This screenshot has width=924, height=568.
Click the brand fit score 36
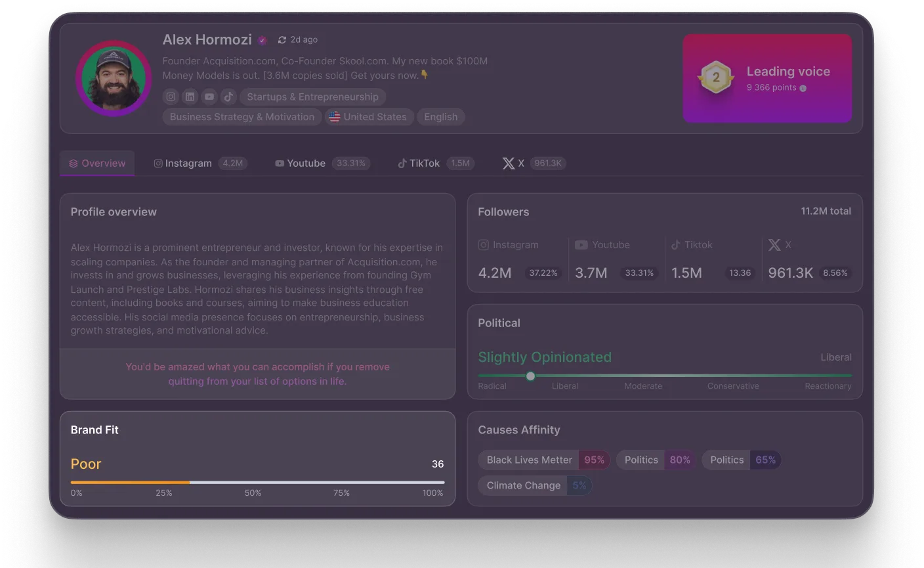(x=438, y=464)
